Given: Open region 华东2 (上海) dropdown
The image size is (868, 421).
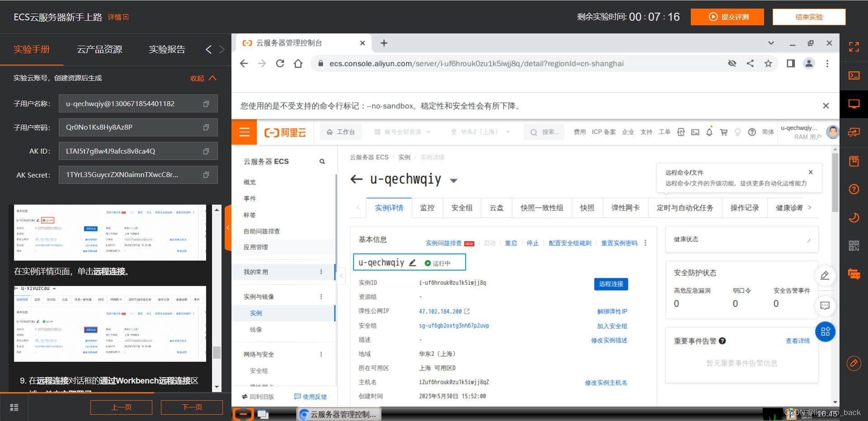Looking at the screenshot, I should tap(481, 132).
